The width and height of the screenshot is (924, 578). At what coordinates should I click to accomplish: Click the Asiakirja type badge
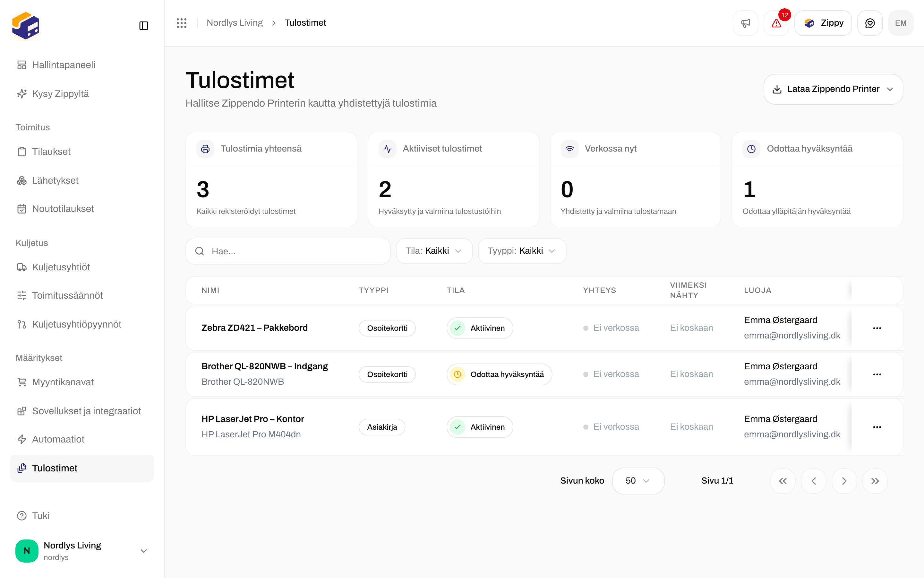[382, 427]
